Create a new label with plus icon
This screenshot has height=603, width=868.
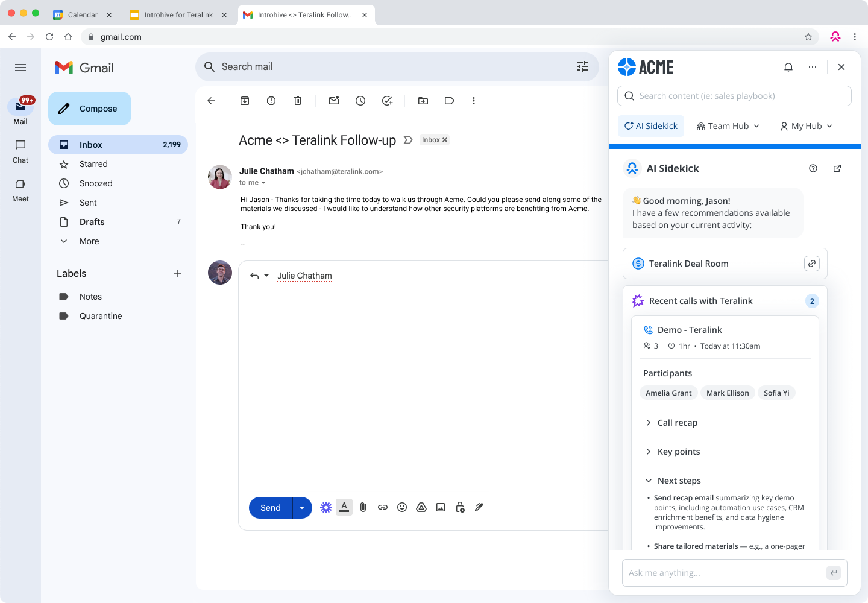click(x=177, y=274)
